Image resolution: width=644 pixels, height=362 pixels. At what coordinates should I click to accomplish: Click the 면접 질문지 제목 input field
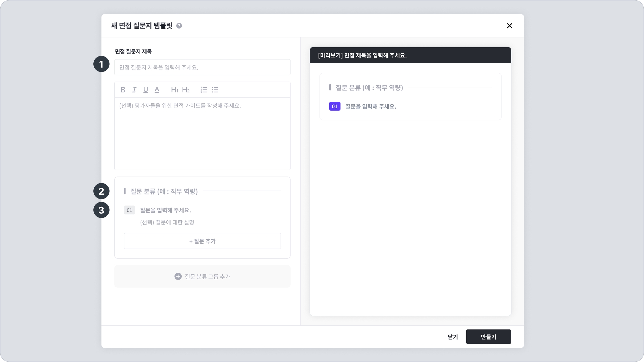(202, 67)
